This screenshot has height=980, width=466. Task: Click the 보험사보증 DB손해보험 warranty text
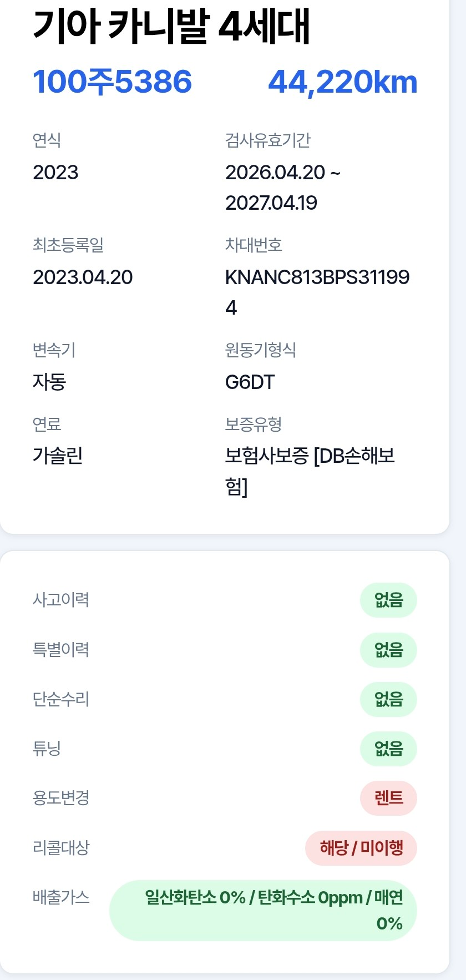pyautogui.click(x=310, y=471)
